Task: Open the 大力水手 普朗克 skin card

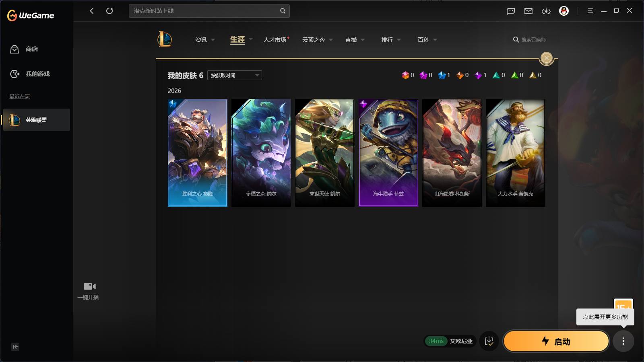Action: tap(516, 153)
